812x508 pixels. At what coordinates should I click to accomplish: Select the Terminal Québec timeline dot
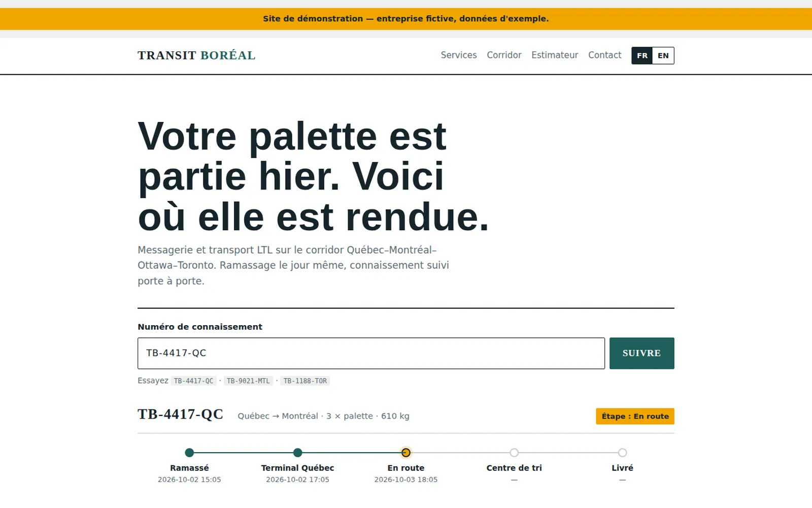298,453
